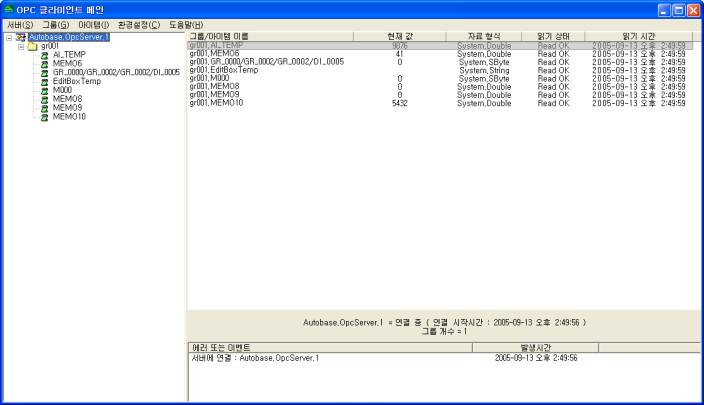Image resolution: width=704 pixels, height=405 pixels.
Task: Sort by the 현재 값 column header
Action: coord(399,36)
